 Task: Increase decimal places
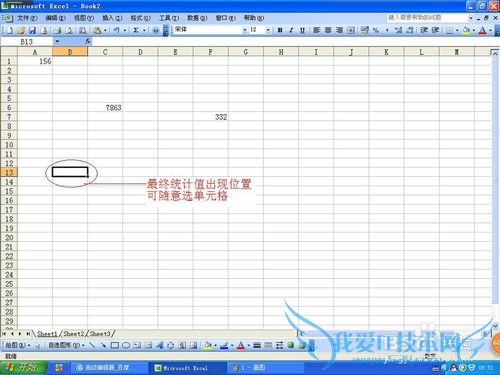(398, 30)
